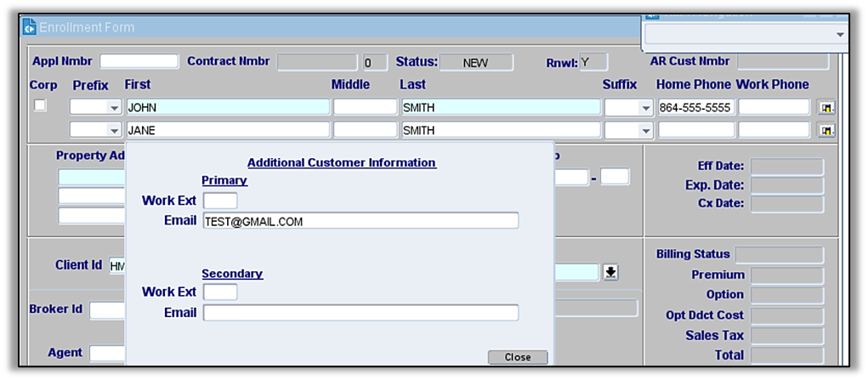Click the Primary Work Ext field

[220, 201]
